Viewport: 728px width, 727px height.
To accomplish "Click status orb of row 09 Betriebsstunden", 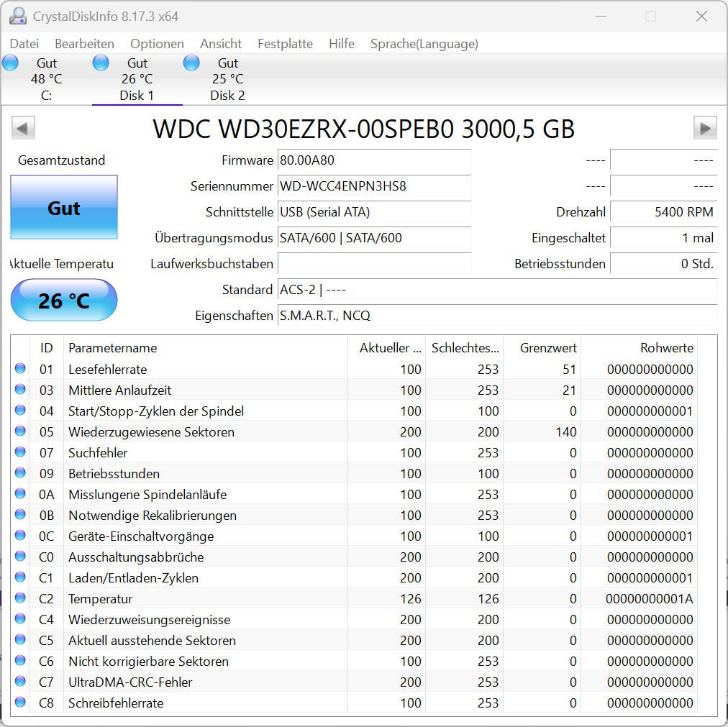I will click(x=20, y=472).
